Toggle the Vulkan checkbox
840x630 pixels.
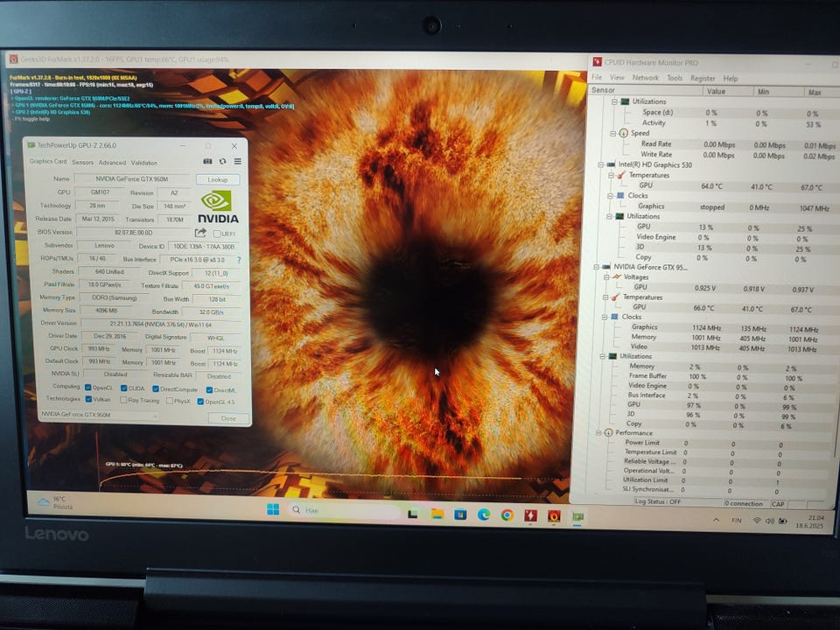pyautogui.click(x=88, y=399)
